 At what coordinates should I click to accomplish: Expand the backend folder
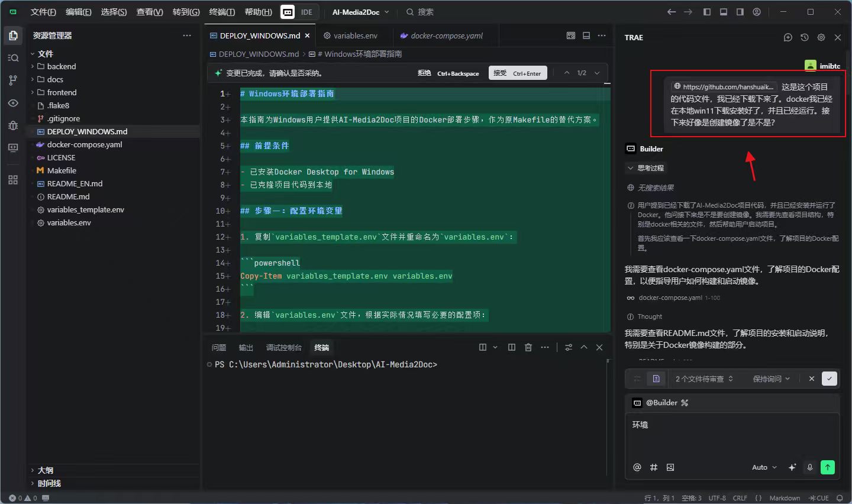click(x=61, y=66)
